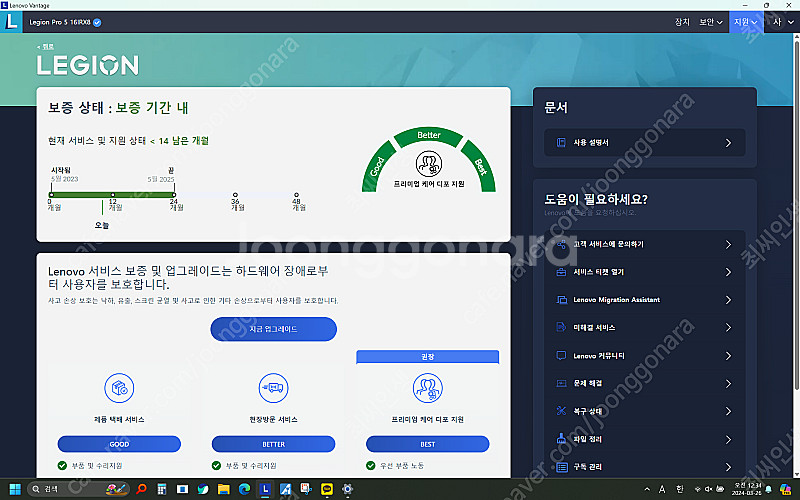Click the 사용 설명서 book icon
Viewport: 800px width, 500px height.
[x=561, y=142]
